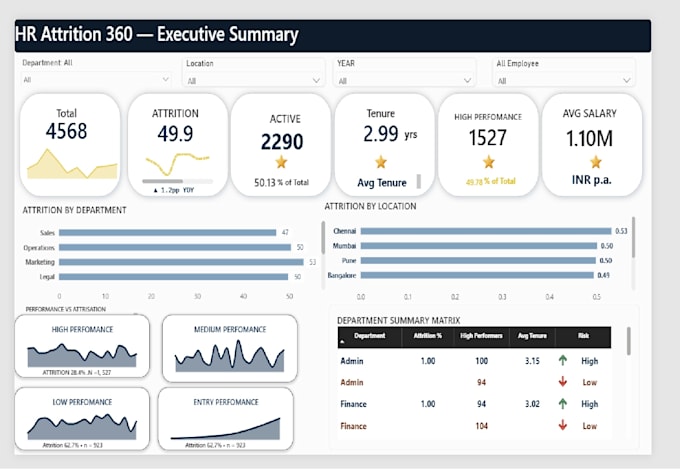The image size is (680, 470).
Task: Click red down arrow in Finance Low row
Action: [562, 425]
